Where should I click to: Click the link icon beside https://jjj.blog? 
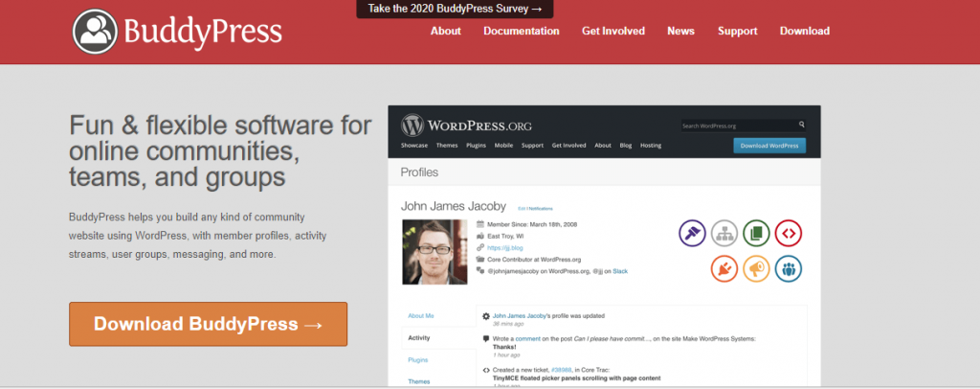coord(480,247)
